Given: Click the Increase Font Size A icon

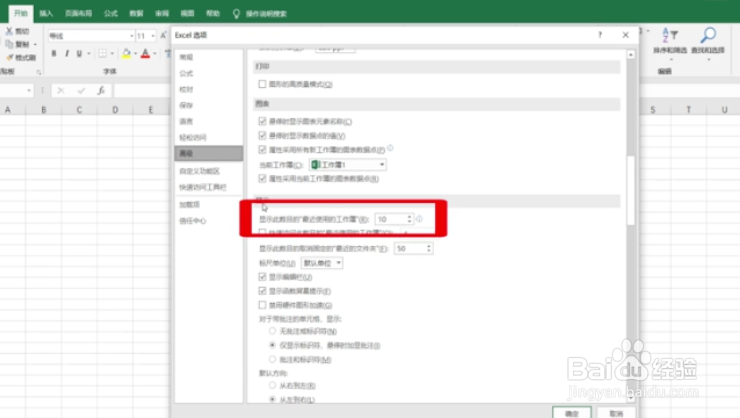Looking at the screenshot, I should pyautogui.click(x=163, y=35).
